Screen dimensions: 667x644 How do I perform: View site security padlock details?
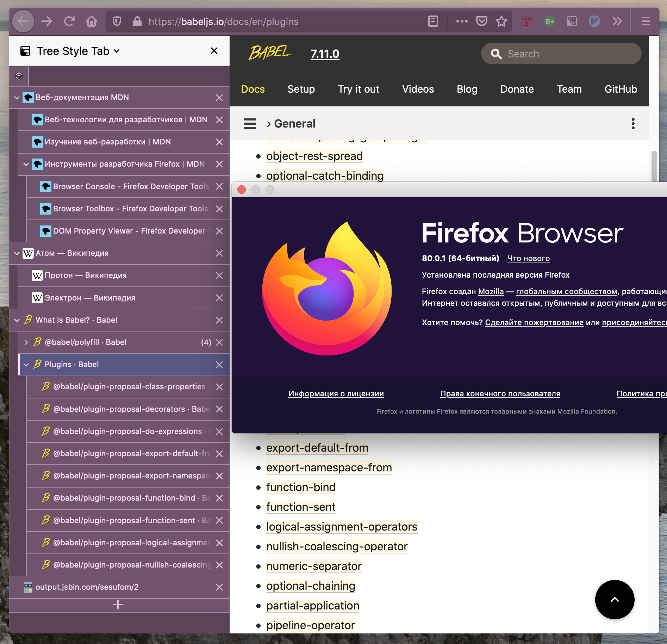[137, 21]
